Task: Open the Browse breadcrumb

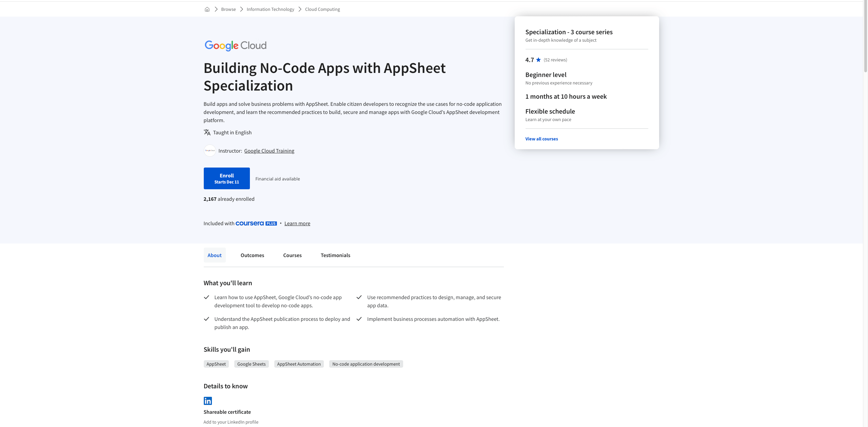Action: pyautogui.click(x=229, y=9)
